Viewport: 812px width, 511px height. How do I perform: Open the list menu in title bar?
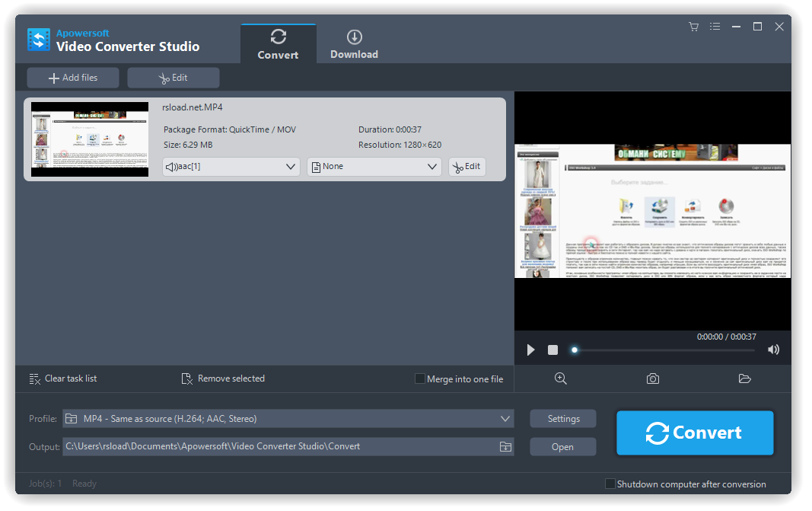[x=715, y=26]
